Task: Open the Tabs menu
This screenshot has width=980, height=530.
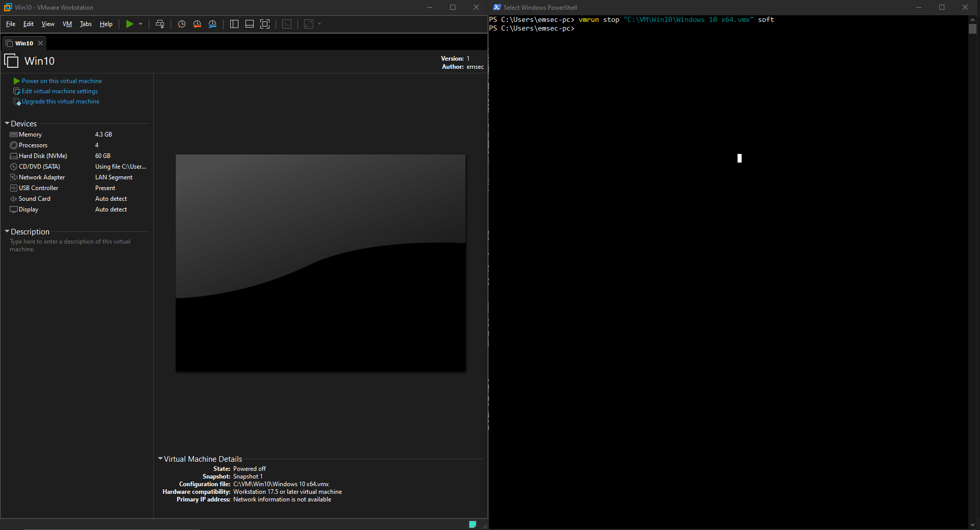Action: [x=86, y=24]
